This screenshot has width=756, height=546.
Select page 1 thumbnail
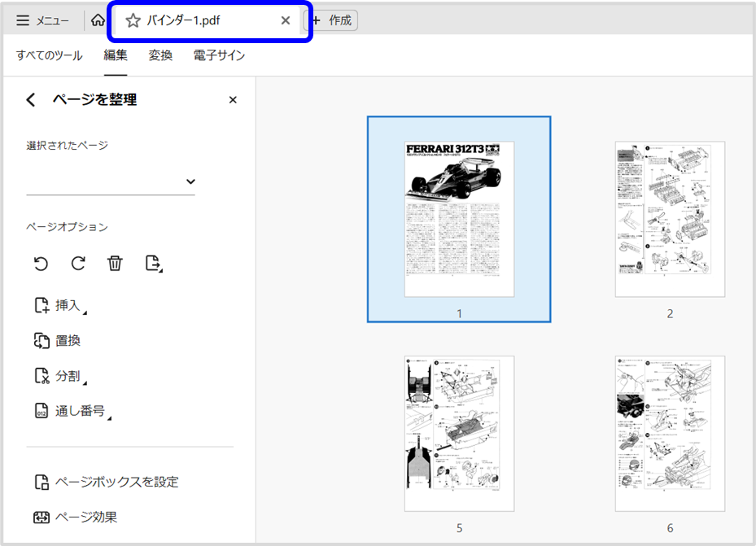coord(459,219)
